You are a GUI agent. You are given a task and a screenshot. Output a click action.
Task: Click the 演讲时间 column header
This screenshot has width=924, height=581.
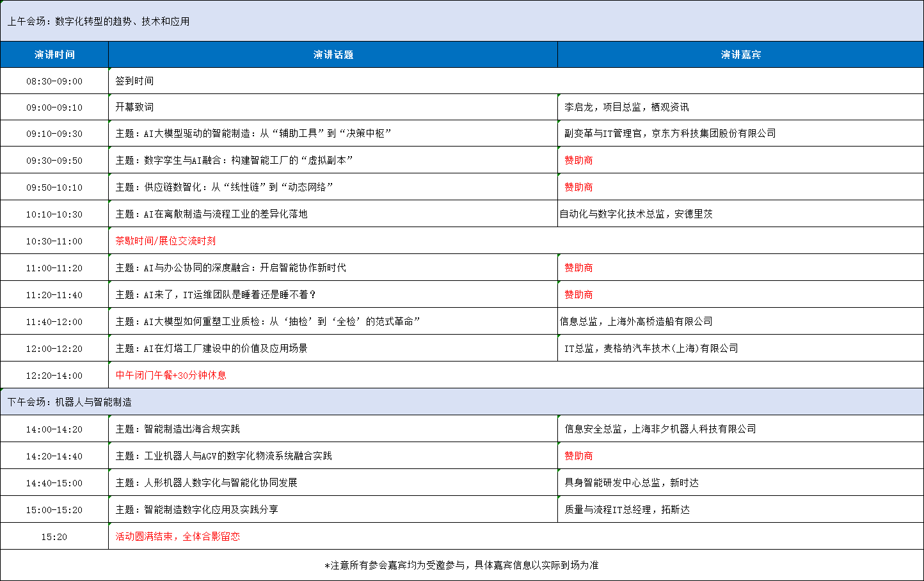pos(54,54)
